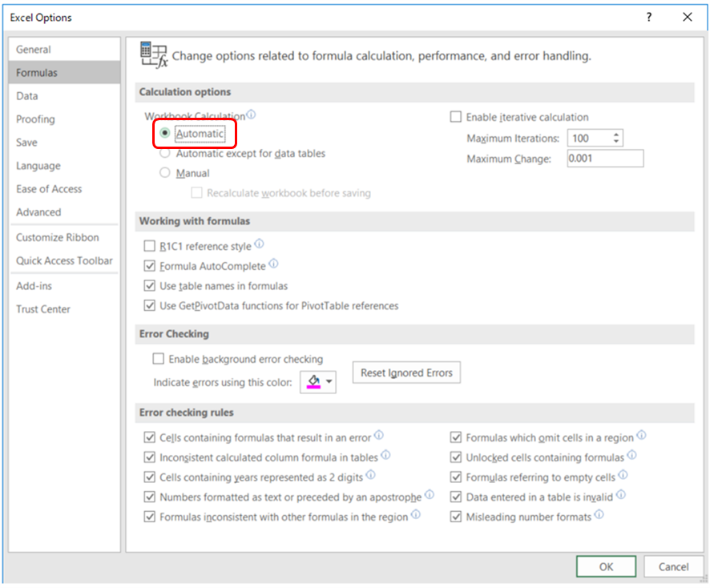Increase Maximum Iterations with the up spinner
710x588 pixels.
(615, 135)
